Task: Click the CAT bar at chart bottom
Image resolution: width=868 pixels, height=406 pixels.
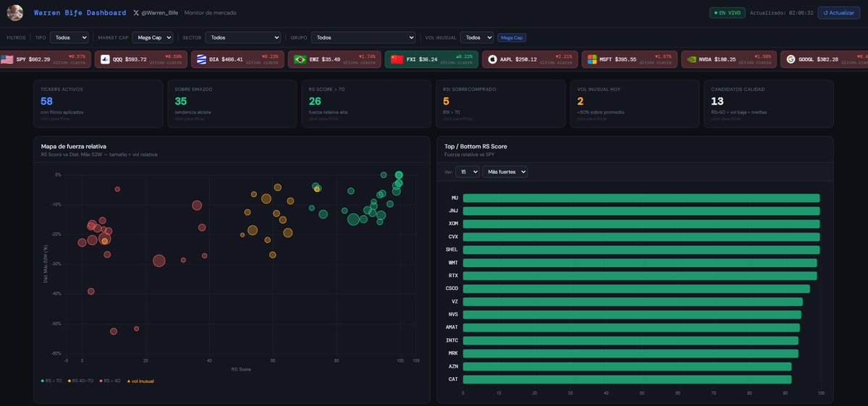Action: (627, 379)
